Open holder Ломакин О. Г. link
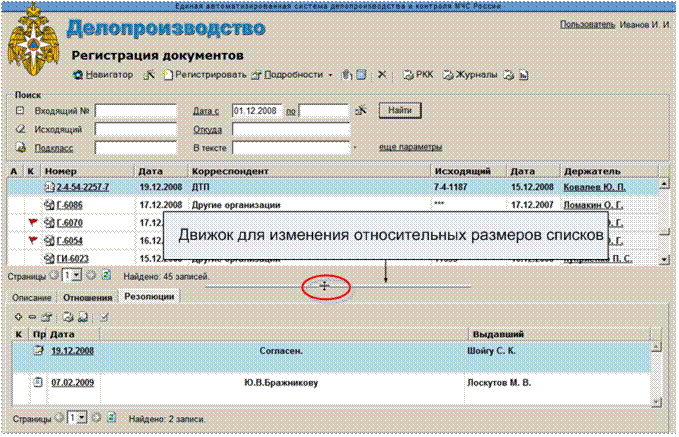Screen dimensions: 679x437 click(x=593, y=205)
